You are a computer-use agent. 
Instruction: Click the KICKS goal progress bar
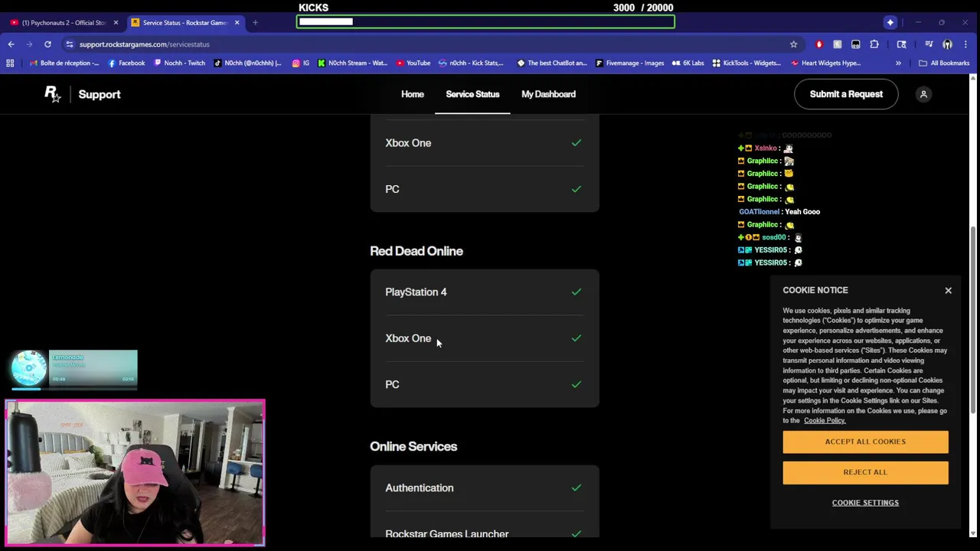(485, 21)
